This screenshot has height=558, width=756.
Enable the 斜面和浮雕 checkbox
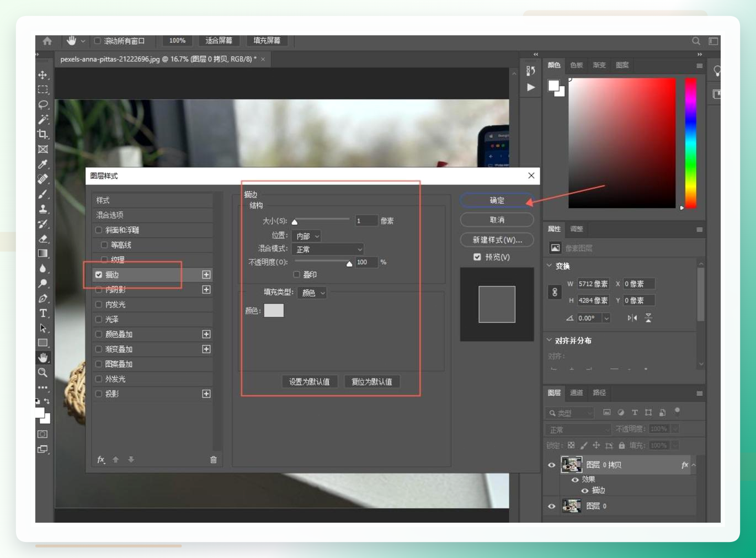coord(99,230)
